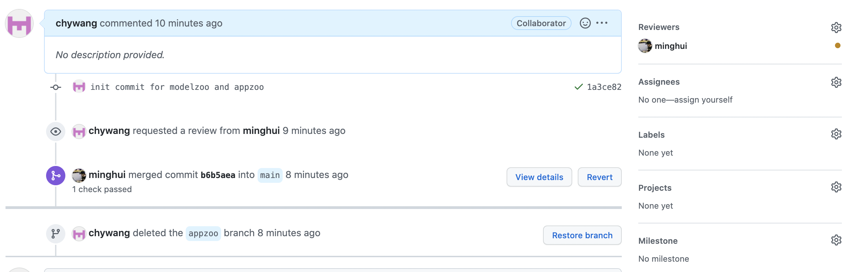Click assign yourself link
Screen dimensions: 868x272
(703, 100)
